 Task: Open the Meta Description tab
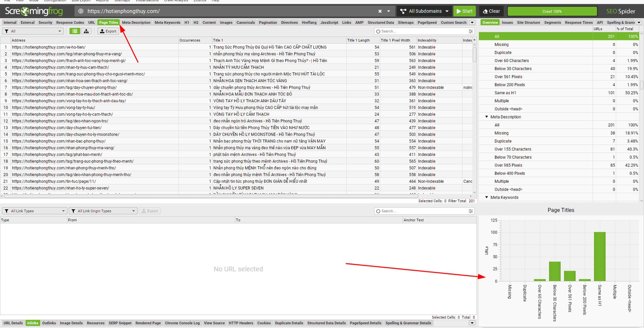[x=136, y=22]
